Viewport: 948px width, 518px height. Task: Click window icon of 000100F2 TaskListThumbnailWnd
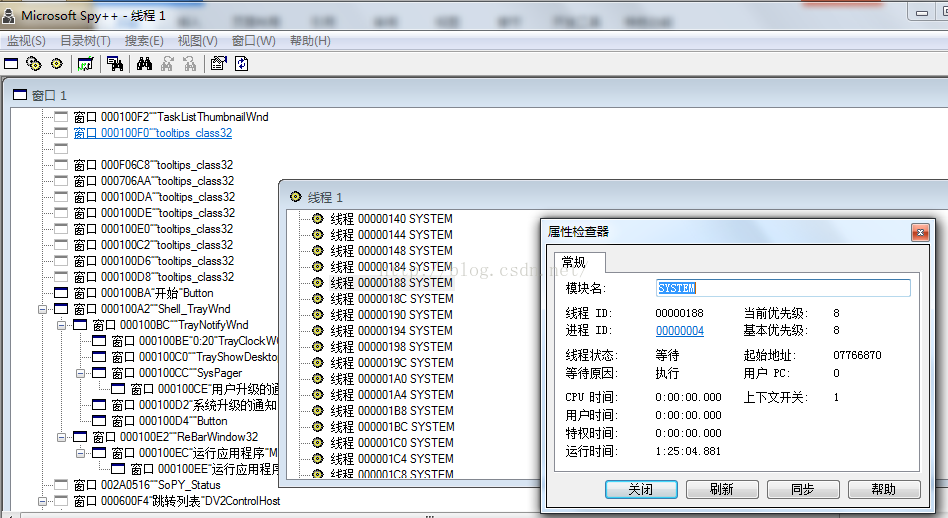click(61, 117)
